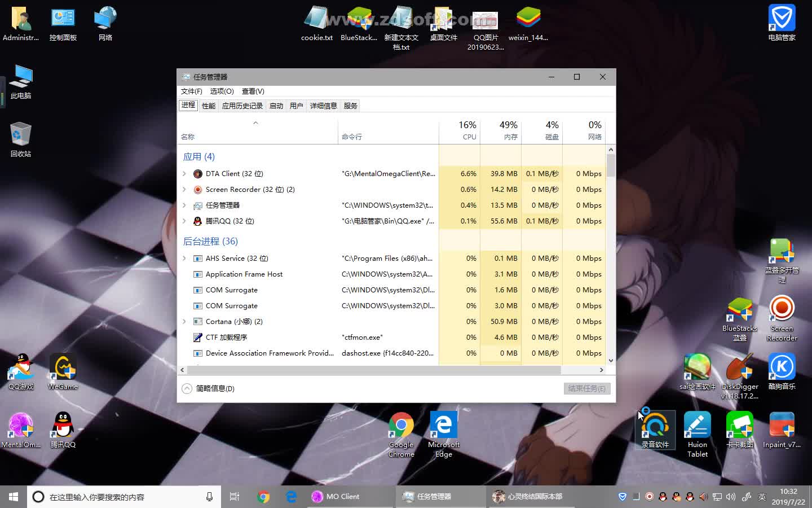Click the CTF 加载程序 process icon

click(x=198, y=338)
